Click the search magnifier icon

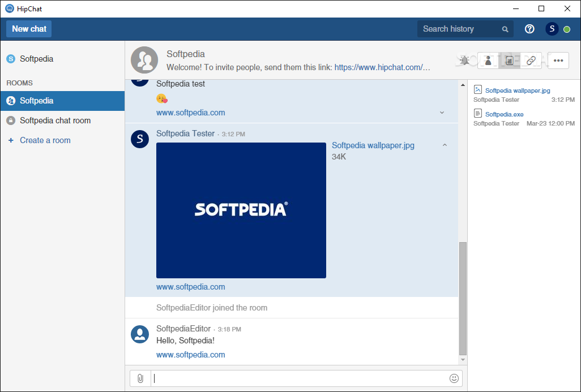(x=505, y=29)
